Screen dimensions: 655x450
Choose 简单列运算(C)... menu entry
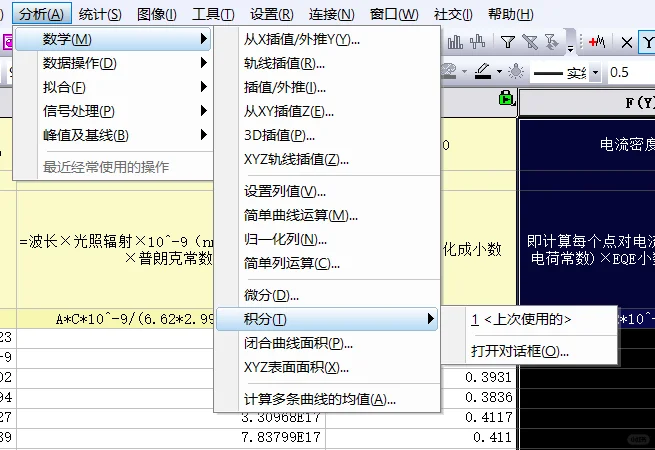tap(327, 263)
